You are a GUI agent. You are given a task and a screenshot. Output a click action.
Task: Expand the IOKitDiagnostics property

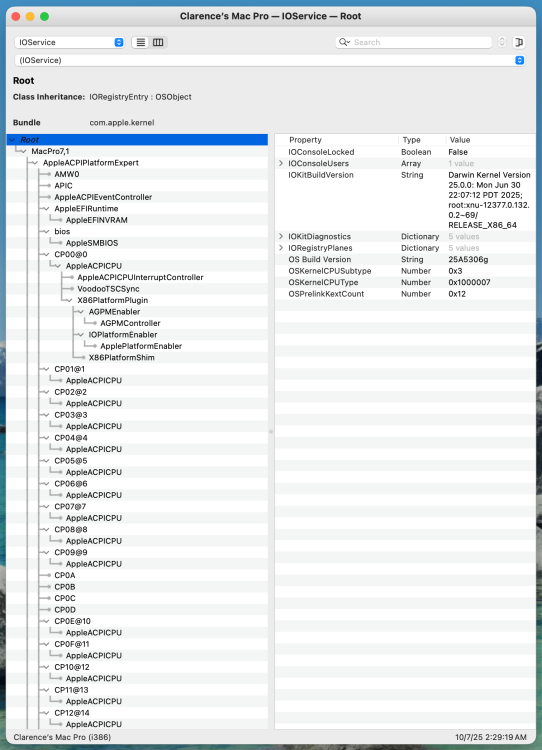(281, 236)
